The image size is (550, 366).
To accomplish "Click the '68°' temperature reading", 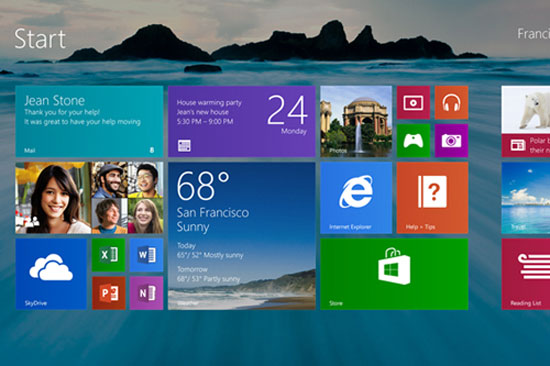I will pos(203,185).
